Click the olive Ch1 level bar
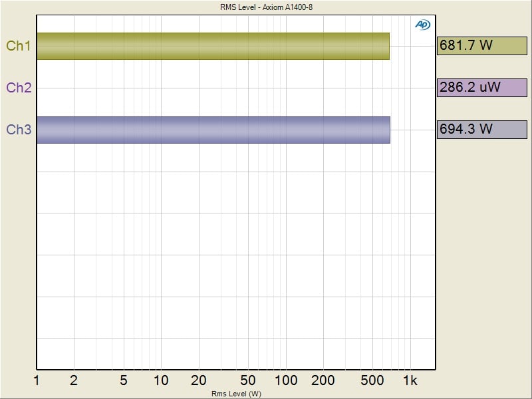Screen dimensions: 532x399 coord(213,46)
